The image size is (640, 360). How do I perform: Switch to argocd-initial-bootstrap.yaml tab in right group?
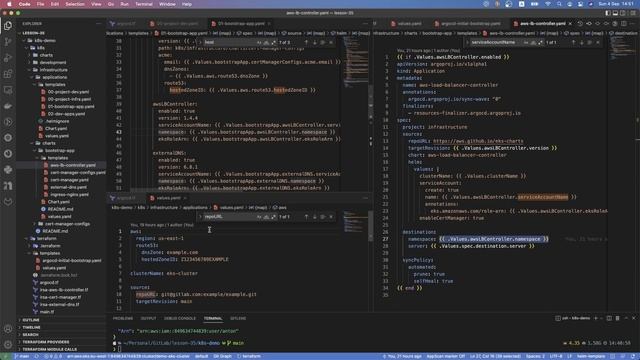[467, 24]
